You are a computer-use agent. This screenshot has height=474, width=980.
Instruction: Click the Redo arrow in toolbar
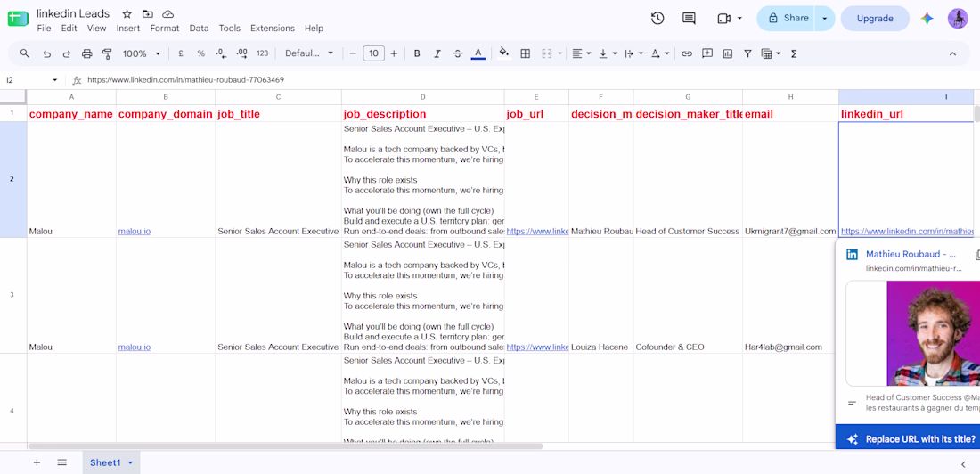pos(66,53)
